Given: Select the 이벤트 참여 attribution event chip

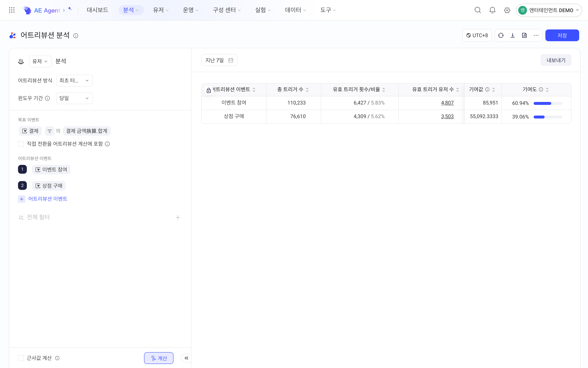Looking at the screenshot, I should click(x=51, y=170).
